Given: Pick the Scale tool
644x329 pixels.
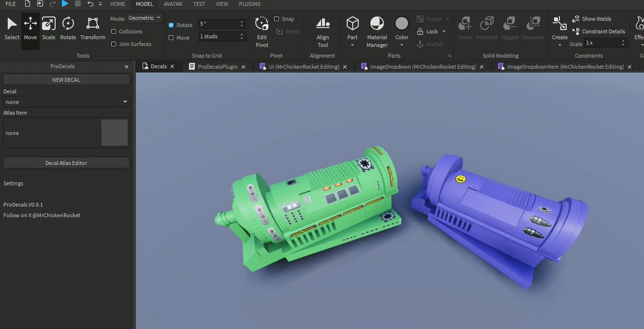Looking at the screenshot, I should pyautogui.click(x=49, y=29).
